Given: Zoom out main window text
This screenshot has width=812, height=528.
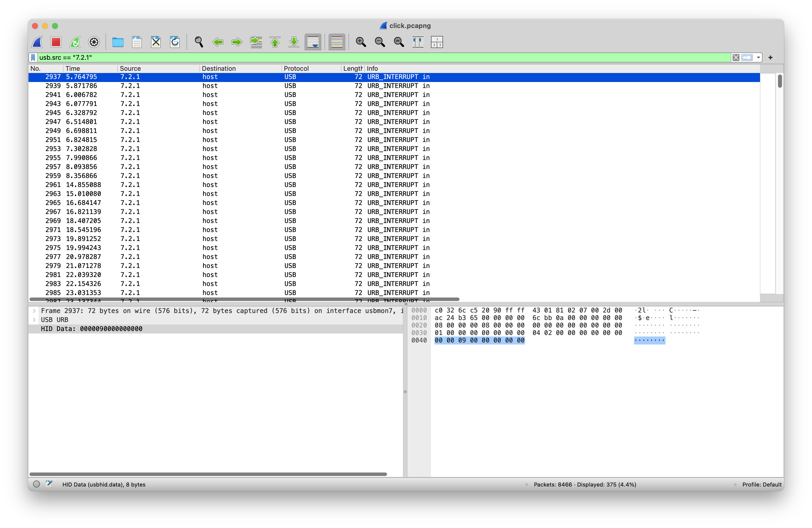Looking at the screenshot, I should point(380,42).
